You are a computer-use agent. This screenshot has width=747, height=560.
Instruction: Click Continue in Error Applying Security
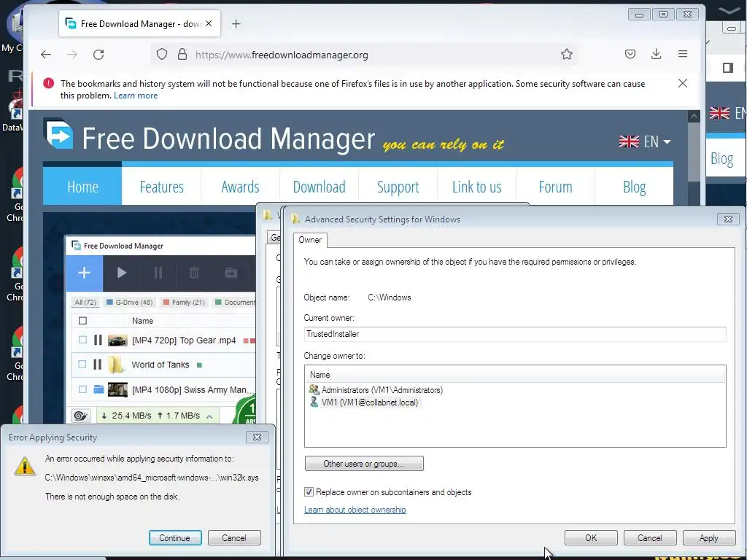[x=175, y=537]
